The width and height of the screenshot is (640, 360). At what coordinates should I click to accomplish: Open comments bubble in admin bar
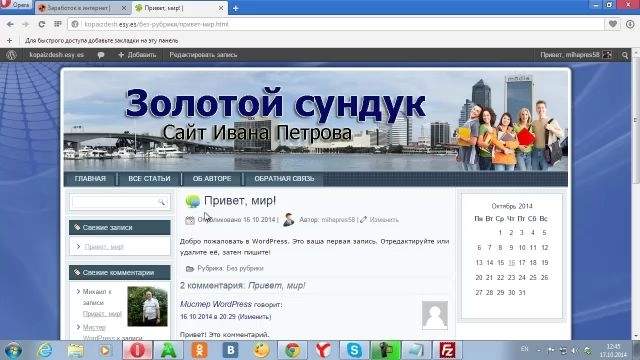click(x=101, y=55)
